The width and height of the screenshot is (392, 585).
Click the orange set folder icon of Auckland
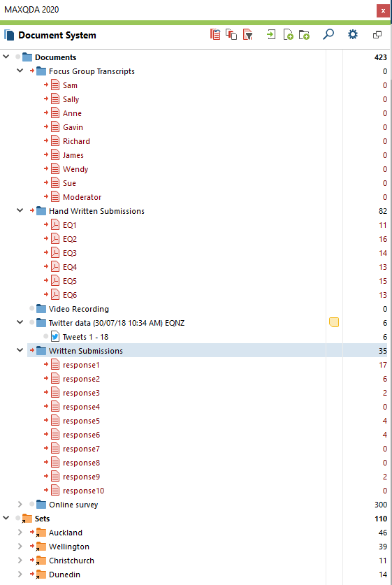point(41,533)
